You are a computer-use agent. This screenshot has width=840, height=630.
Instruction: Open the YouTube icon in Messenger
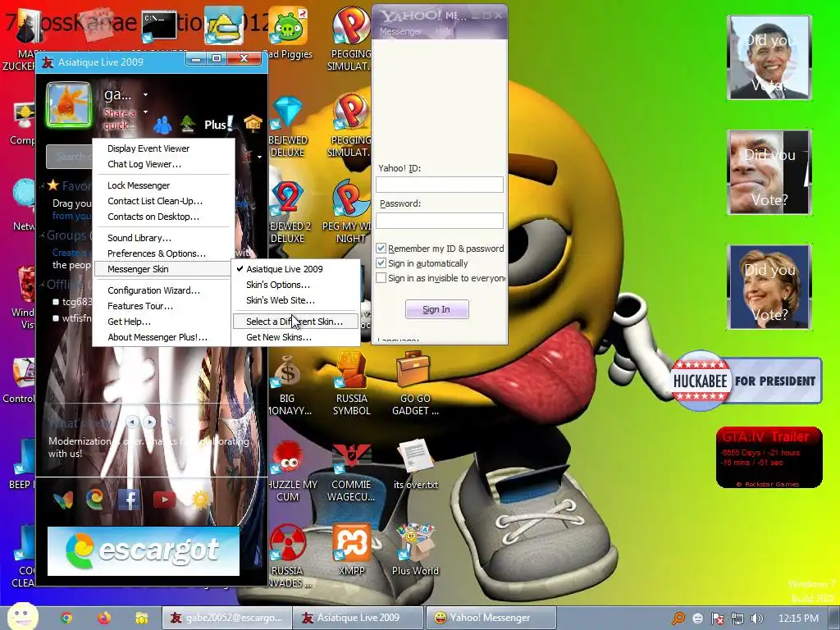pos(164,500)
